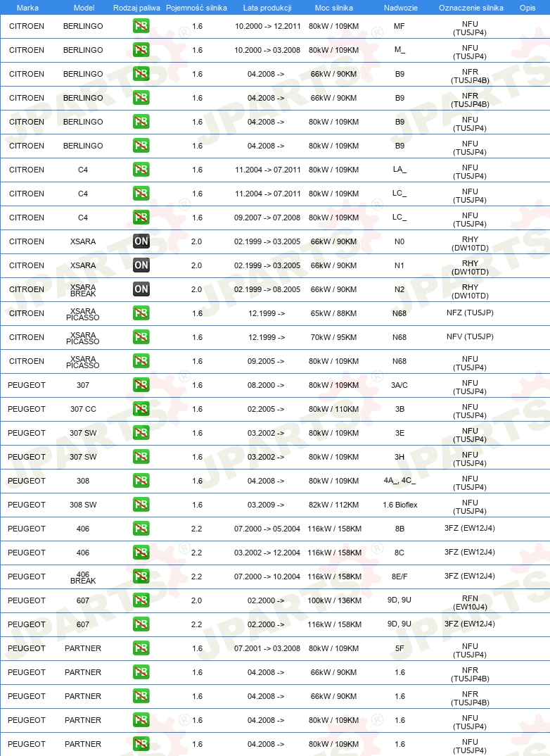Click the petrol icon in the Peugeot 307 3A/C row

point(141,385)
